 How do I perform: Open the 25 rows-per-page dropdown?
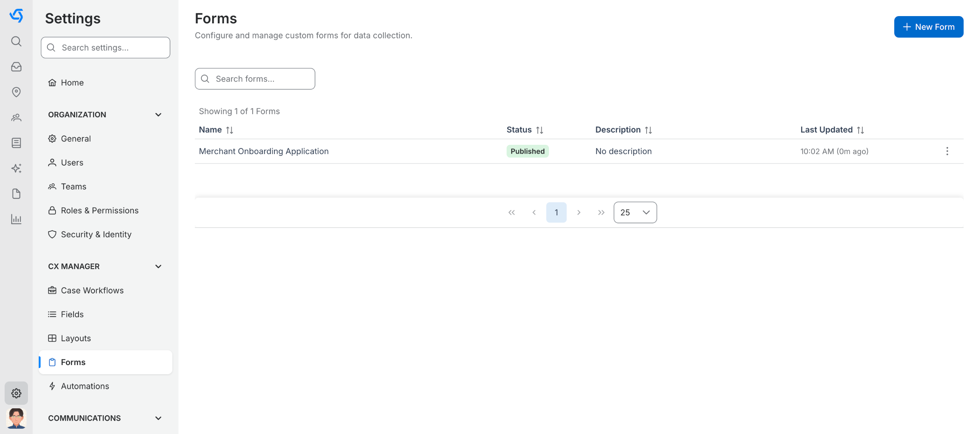(635, 213)
